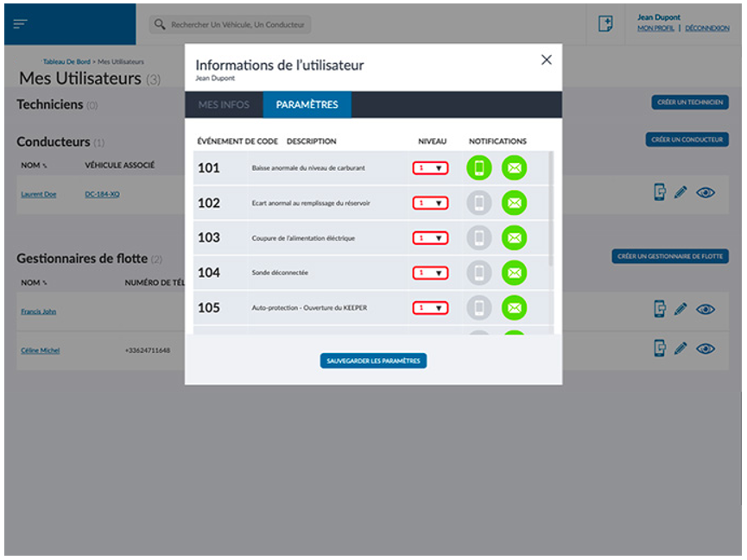Click Sauvegarder les paramètres button
747x560 pixels.
[373, 361]
